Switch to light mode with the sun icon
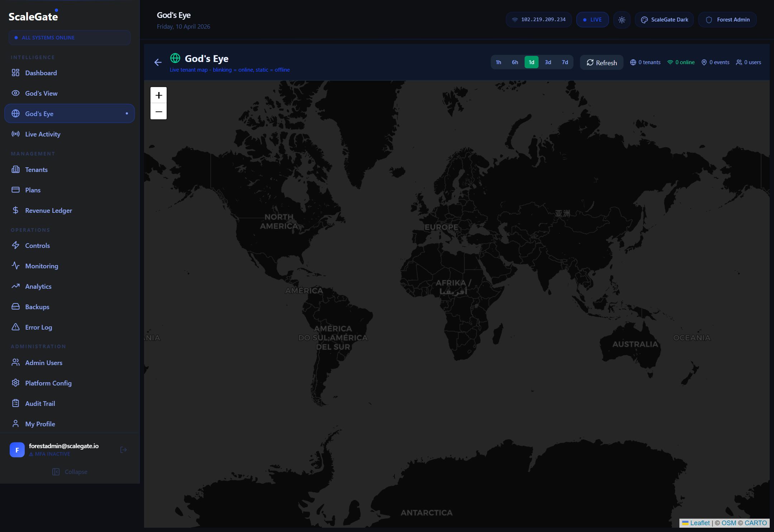 click(622, 20)
